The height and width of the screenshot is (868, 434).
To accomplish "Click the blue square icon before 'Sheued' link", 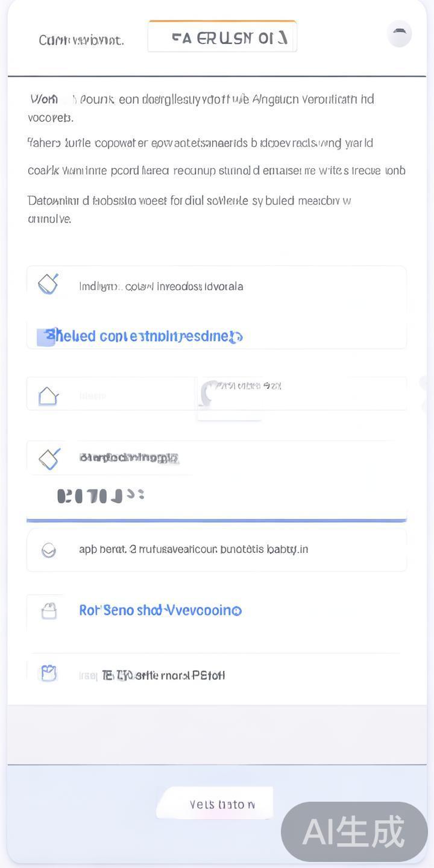I will (45, 337).
